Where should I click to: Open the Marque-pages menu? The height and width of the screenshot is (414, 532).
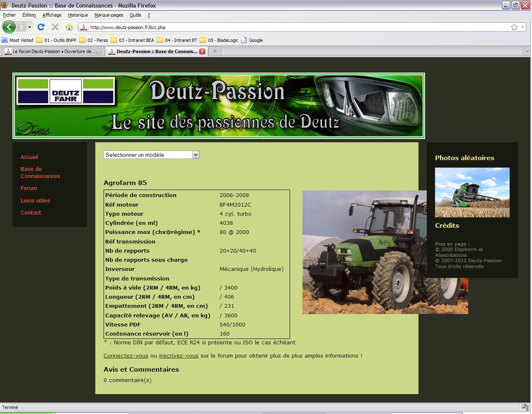pos(109,15)
